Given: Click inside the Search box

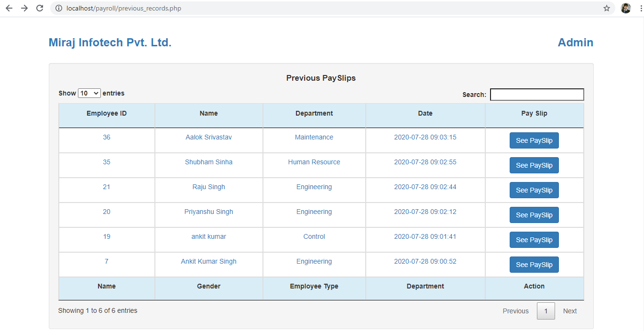Looking at the screenshot, I should click(x=536, y=94).
